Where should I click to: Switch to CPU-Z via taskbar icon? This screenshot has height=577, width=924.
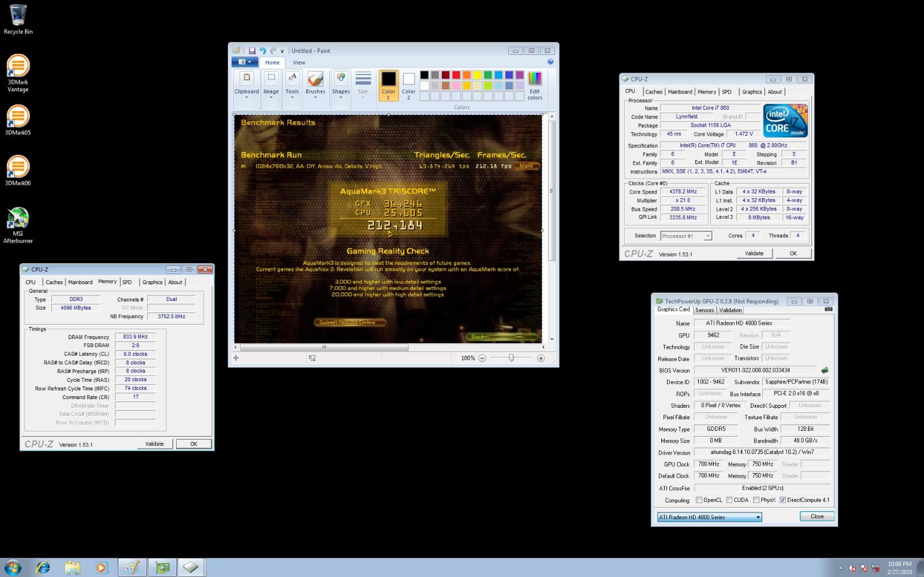(x=191, y=567)
